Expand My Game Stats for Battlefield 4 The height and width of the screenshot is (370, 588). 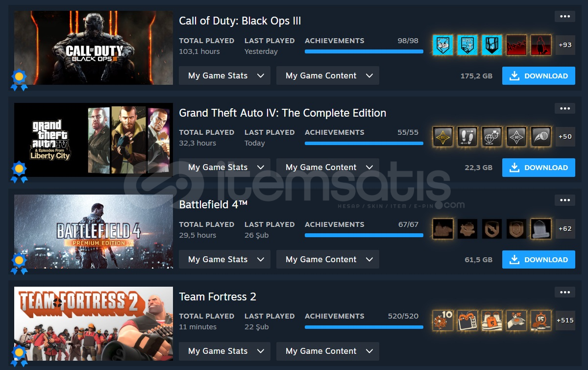[224, 259]
